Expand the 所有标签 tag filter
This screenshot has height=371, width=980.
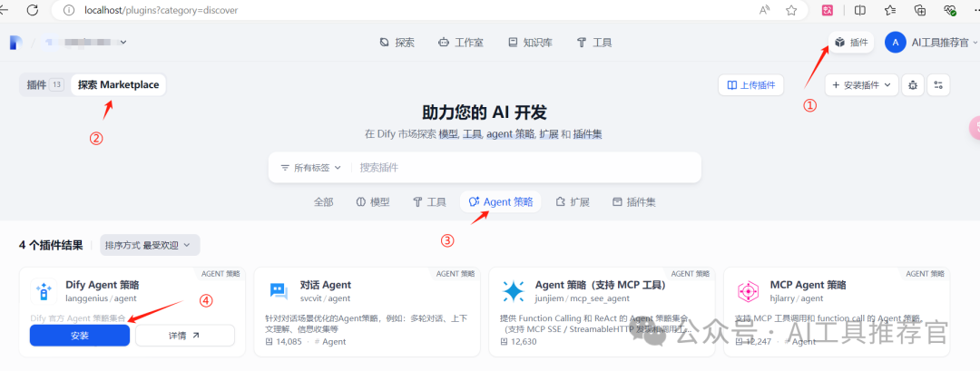pyautogui.click(x=310, y=168)
